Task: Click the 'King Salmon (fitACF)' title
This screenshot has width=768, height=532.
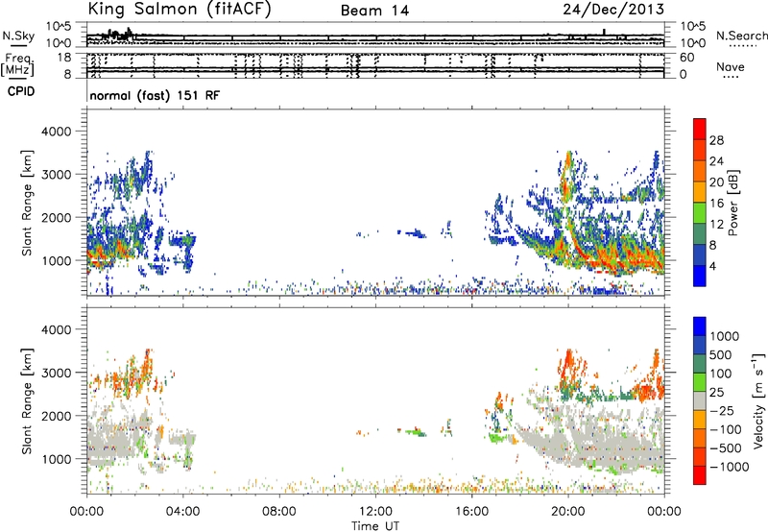Action: coord(180,10)
